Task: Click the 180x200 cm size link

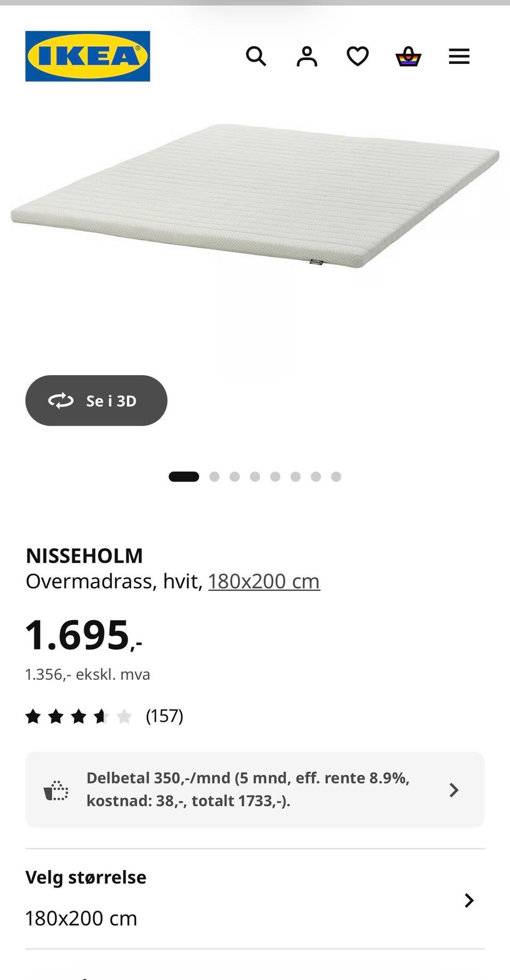Action: tap(264, 581)
